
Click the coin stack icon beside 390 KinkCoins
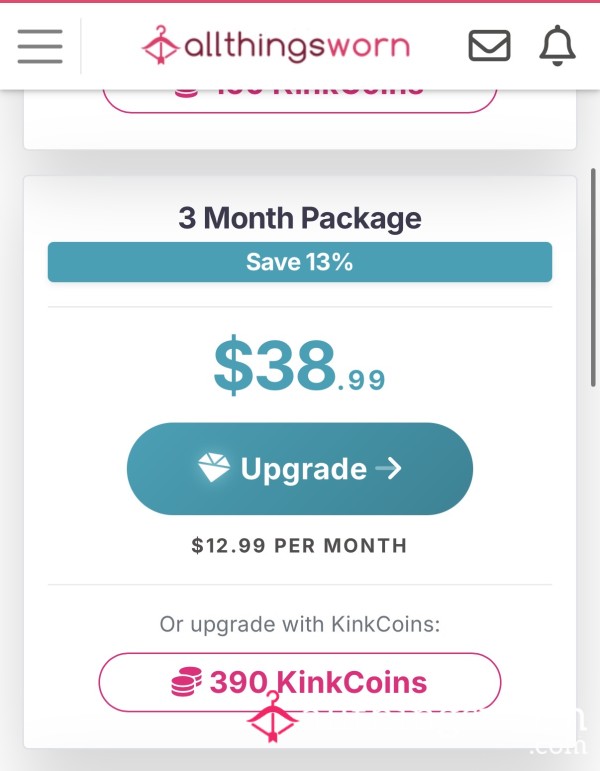tap(186, 682)
